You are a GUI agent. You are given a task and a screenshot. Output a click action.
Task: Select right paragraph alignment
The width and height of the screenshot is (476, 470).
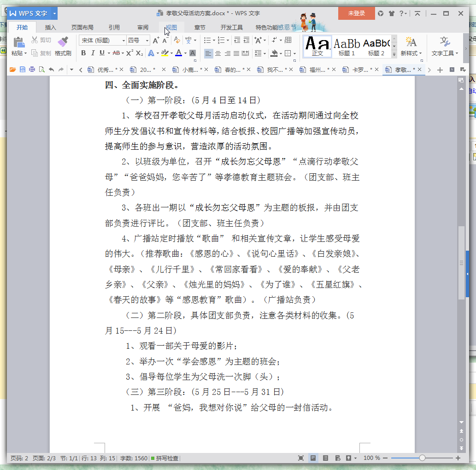227,53
